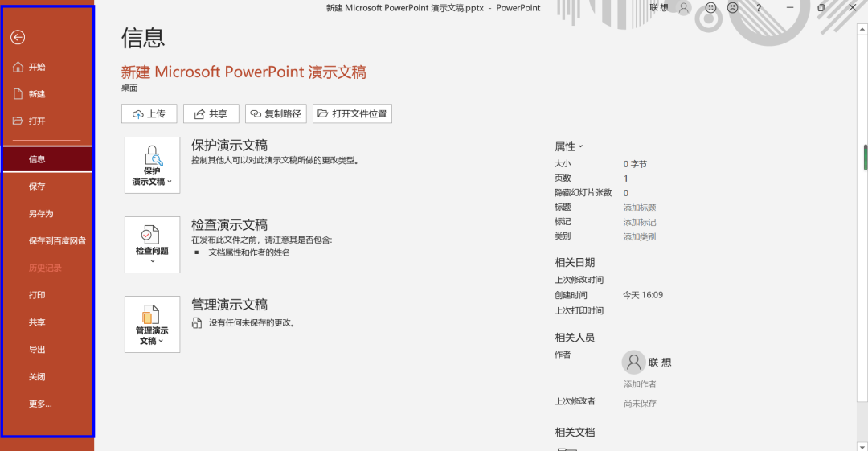Select the 信息 tab
The height and width of the screenshot is (451, 868).
tap(47, 159)
